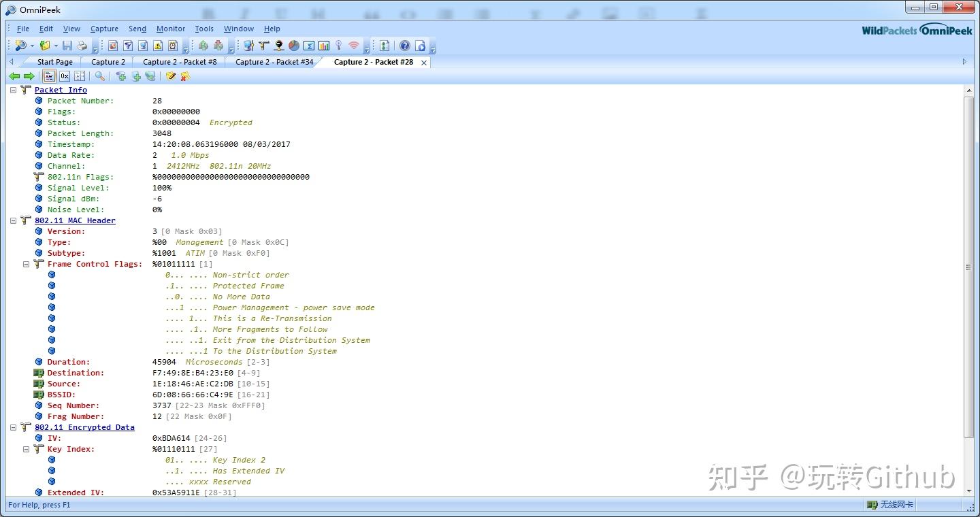Click the protocol tree icon in main toolbar
Image resolution: width=980 pixels, height=517 pixels.
264,46
